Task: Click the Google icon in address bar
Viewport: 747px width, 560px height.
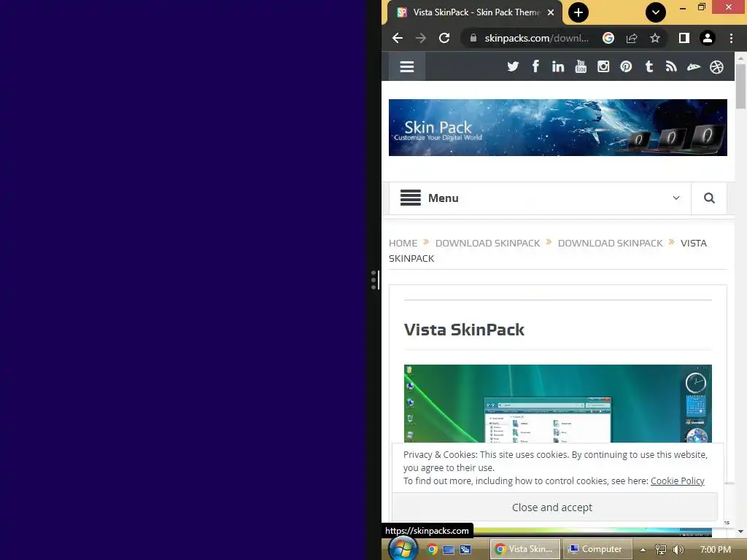Action: click(608, 38)
